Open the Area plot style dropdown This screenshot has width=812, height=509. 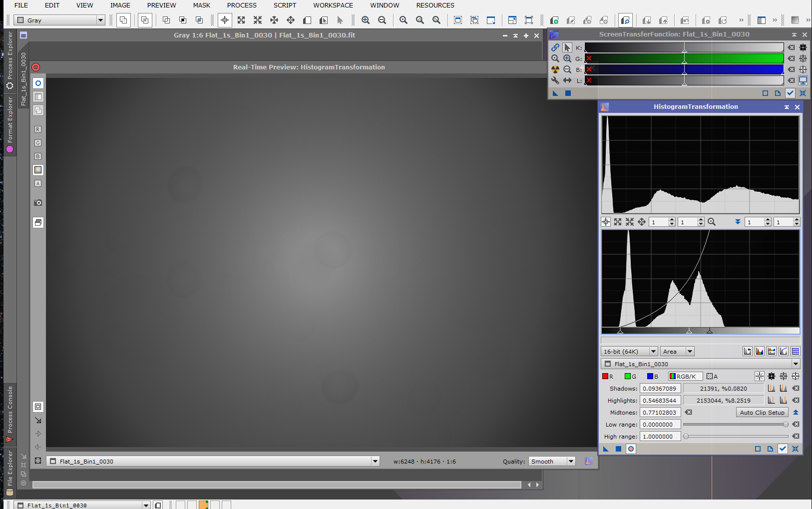tap(677, 352)
